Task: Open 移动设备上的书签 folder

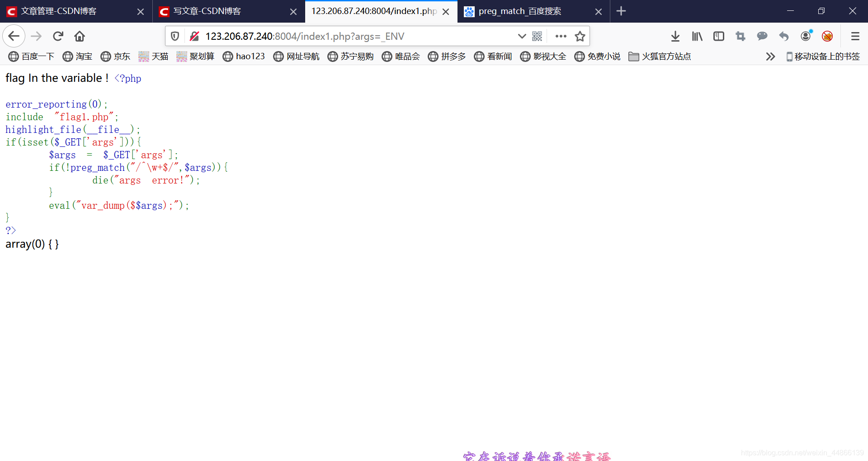Action: [823, 56]
